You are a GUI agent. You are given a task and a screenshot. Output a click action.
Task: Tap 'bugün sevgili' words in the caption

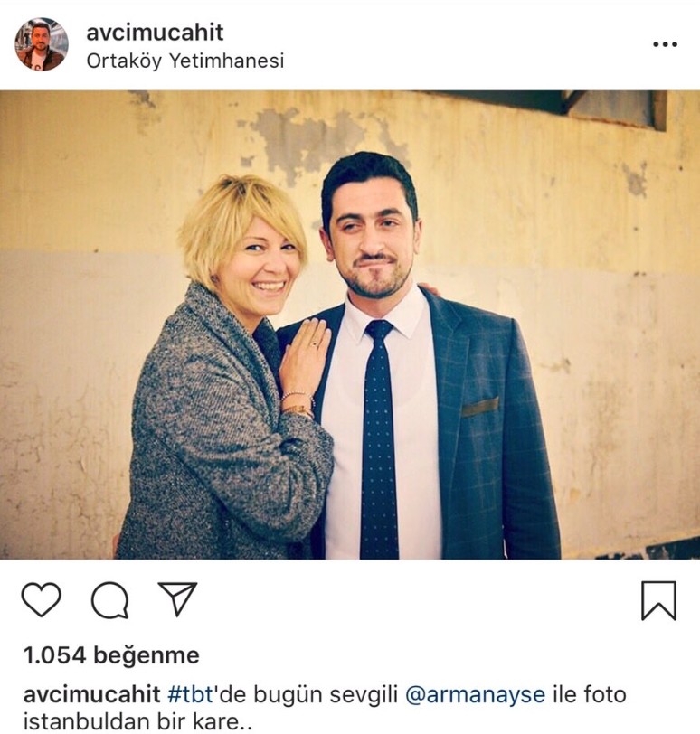[326, 696]
